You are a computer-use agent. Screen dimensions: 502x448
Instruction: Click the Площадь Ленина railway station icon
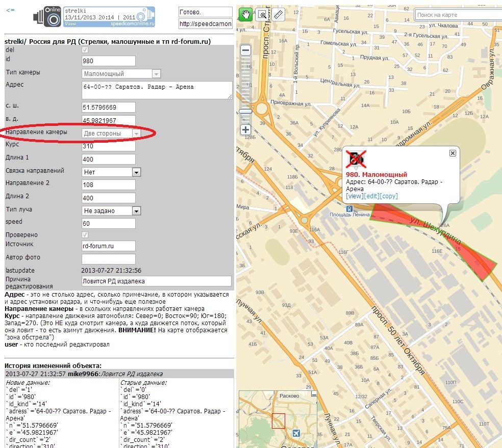[349, 208]
